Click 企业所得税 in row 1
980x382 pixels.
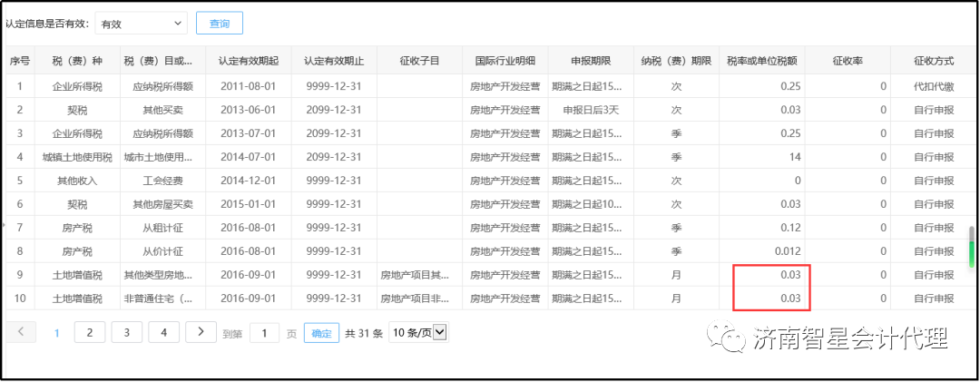[x=77, y=86]
